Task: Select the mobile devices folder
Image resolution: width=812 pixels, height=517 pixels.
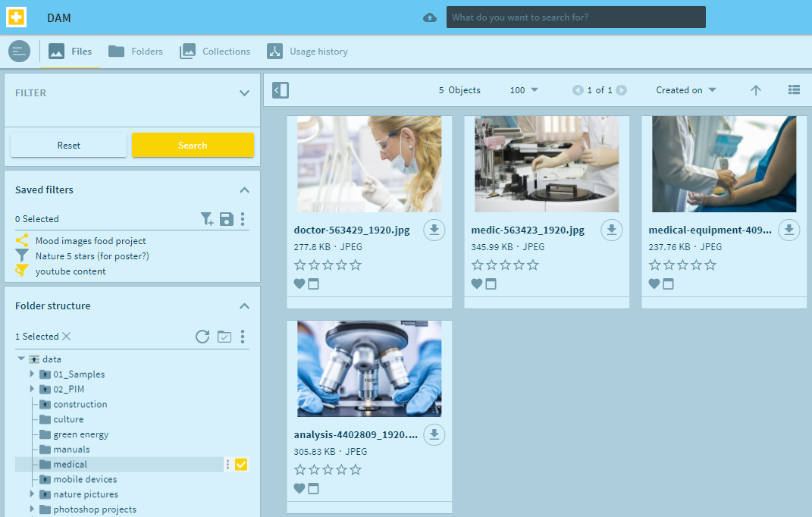Action: pos(85,479)
